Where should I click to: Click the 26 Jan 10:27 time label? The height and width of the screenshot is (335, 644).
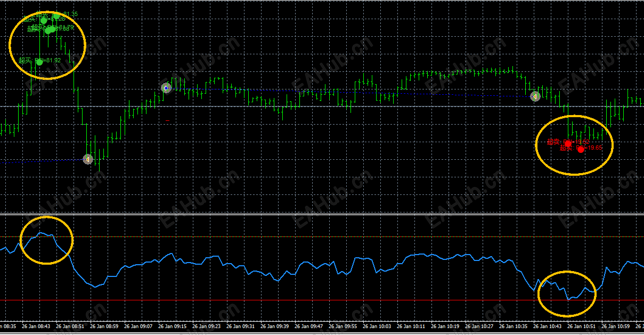point(479,326)
